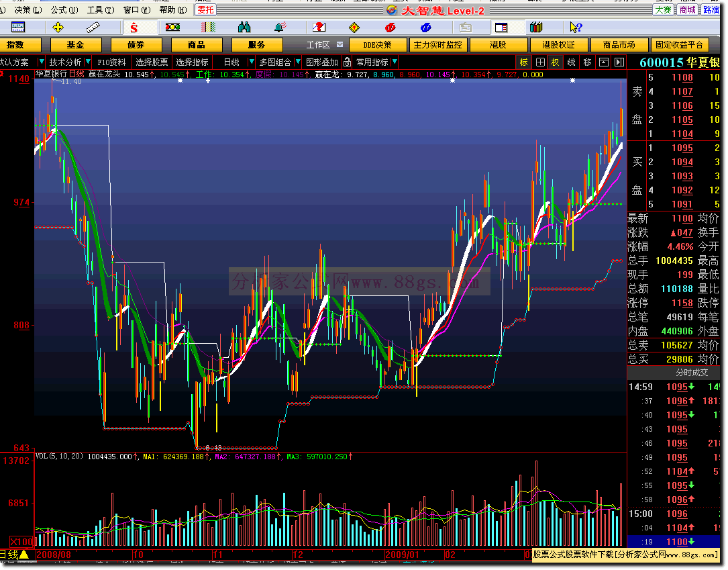Click the 港股权证 button

pyautogui.click(x=559, y=45)
